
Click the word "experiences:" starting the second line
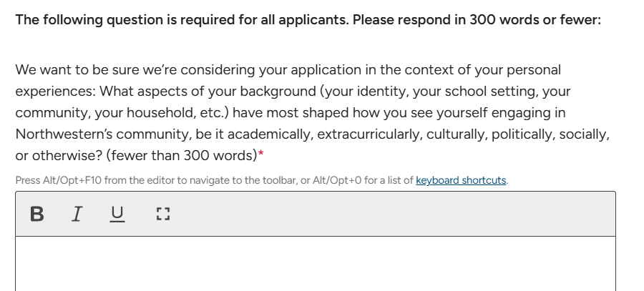55,92
